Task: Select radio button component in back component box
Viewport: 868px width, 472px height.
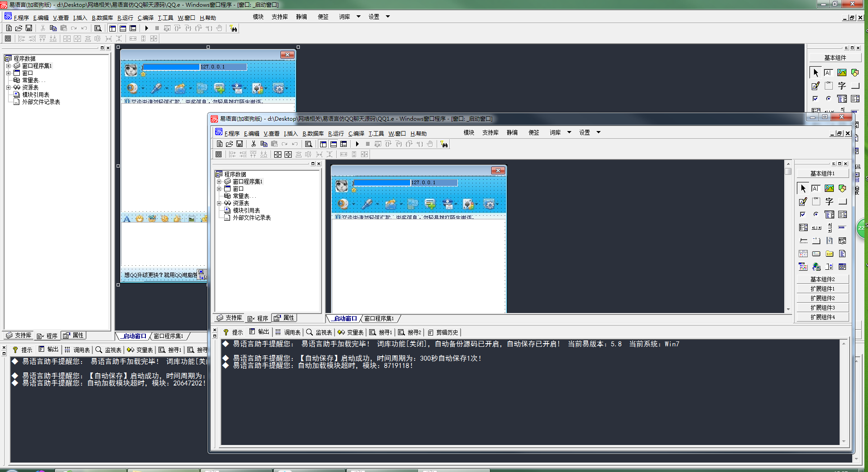Action: click(828, 99)
